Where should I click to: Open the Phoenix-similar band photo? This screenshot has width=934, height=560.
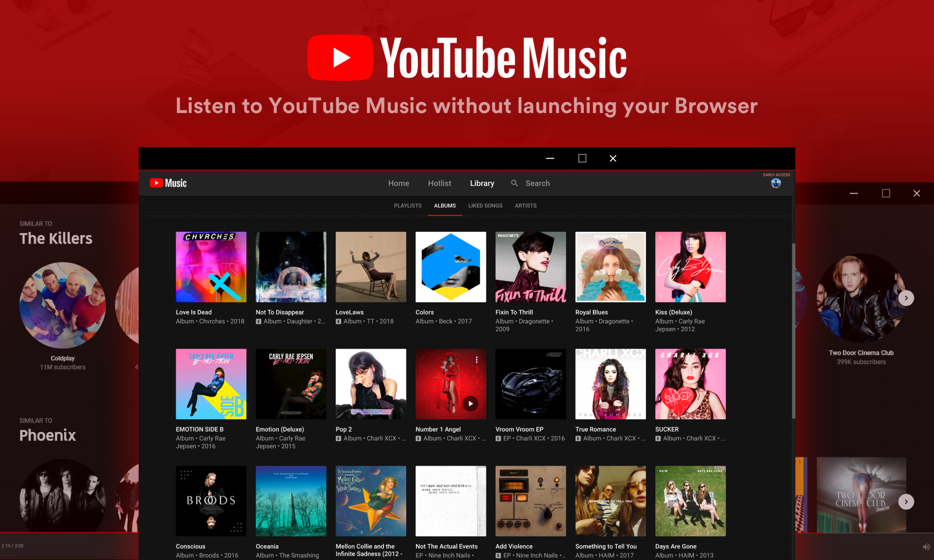click(62, 496)
